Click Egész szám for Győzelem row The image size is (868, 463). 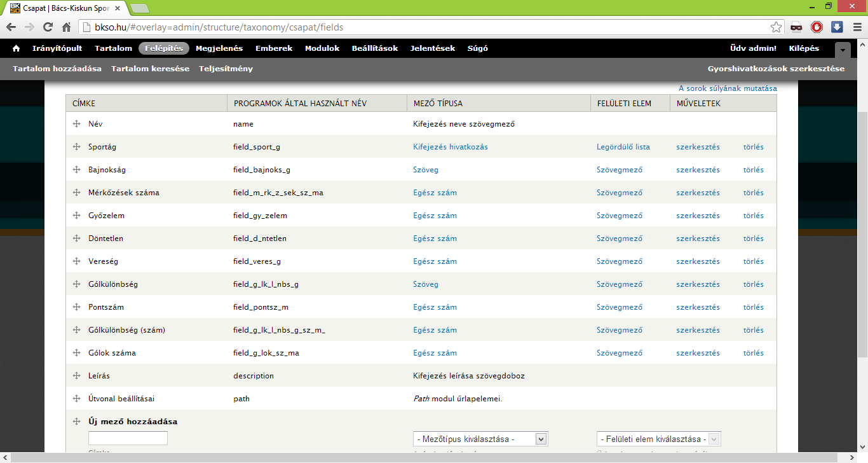tap(435, 216)
